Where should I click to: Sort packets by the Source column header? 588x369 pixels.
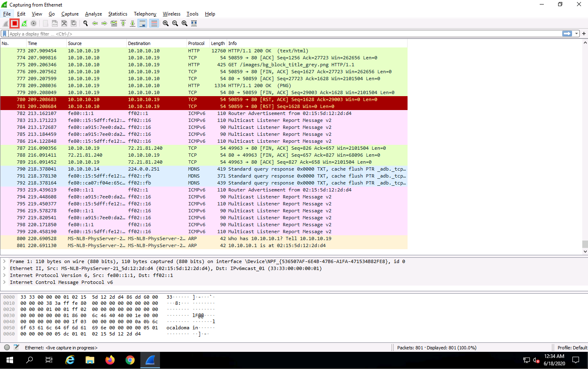tap(96, 43)
